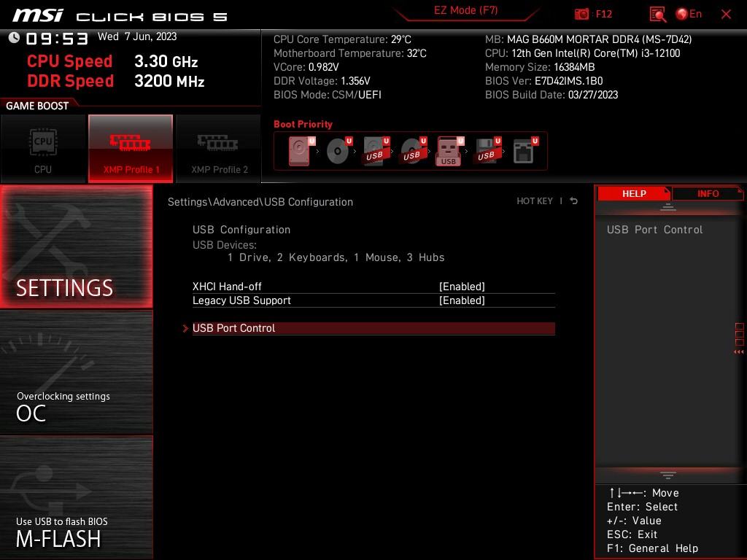The height and width of the screenshot is (560, 747).
Task: Select the CD/DVD boot device icon
Action: (338, 151)
